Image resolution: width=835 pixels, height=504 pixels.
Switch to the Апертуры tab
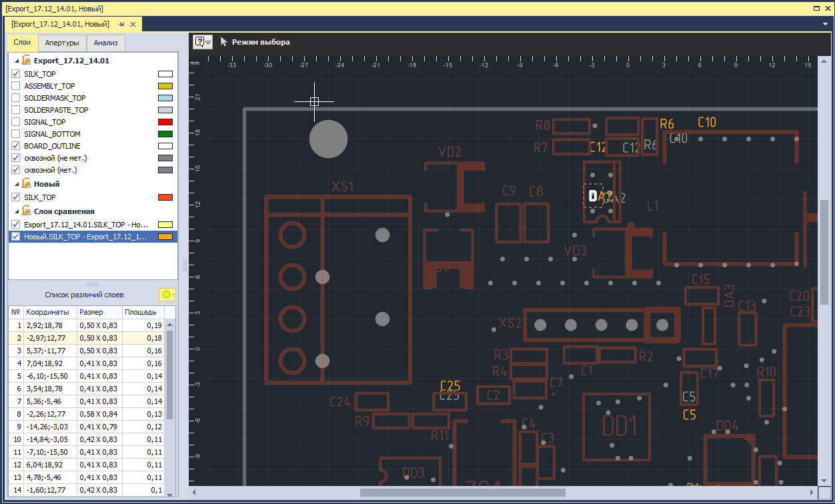[62, 43]
